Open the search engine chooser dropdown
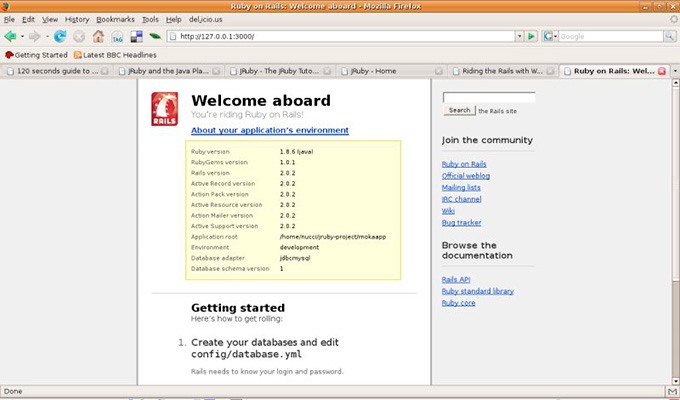This screenshot has height=400, width=680. [x=555, y=36]
